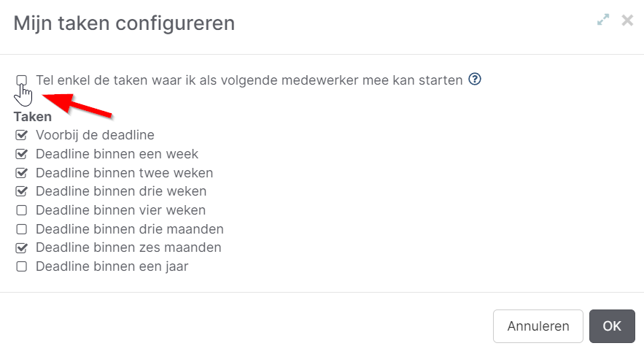The height and width of the screenshot is (354, 644).
Task: Close the 'Mijn taken configureren' dialog
Action: 627,20
